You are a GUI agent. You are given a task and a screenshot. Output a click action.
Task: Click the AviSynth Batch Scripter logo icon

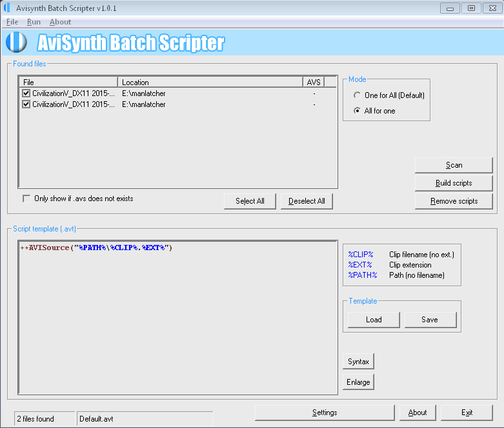[x=16, y=43]
